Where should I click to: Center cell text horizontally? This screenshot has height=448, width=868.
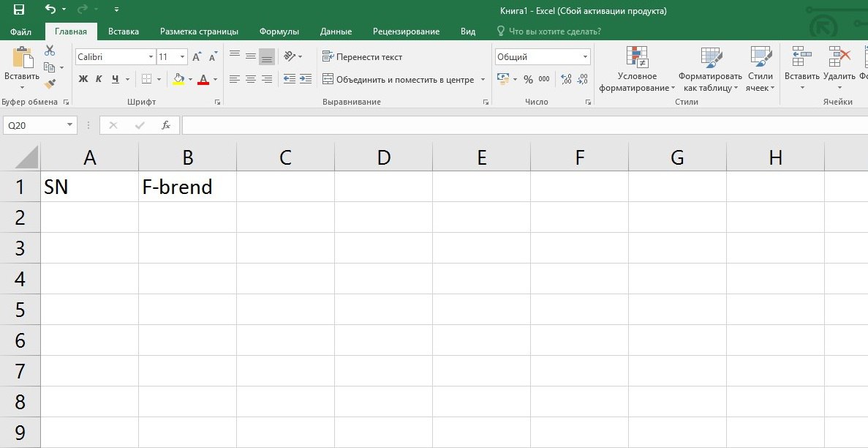(251, 79)
